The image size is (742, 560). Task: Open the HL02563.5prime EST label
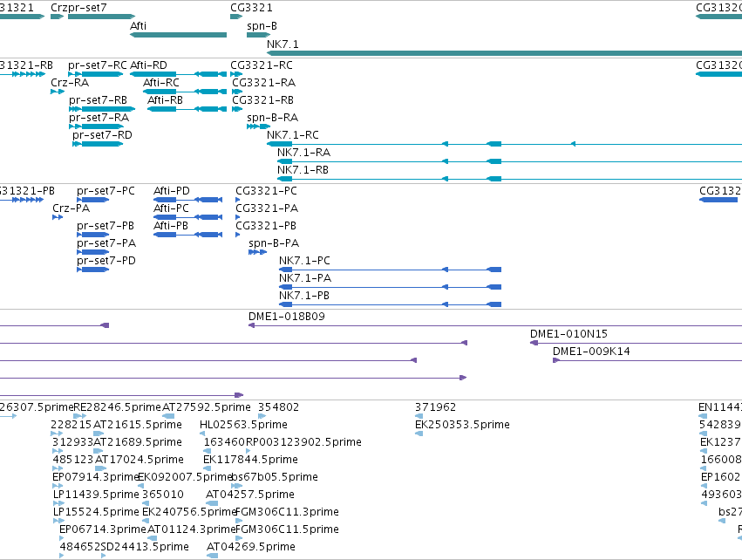tap(244, 425)
